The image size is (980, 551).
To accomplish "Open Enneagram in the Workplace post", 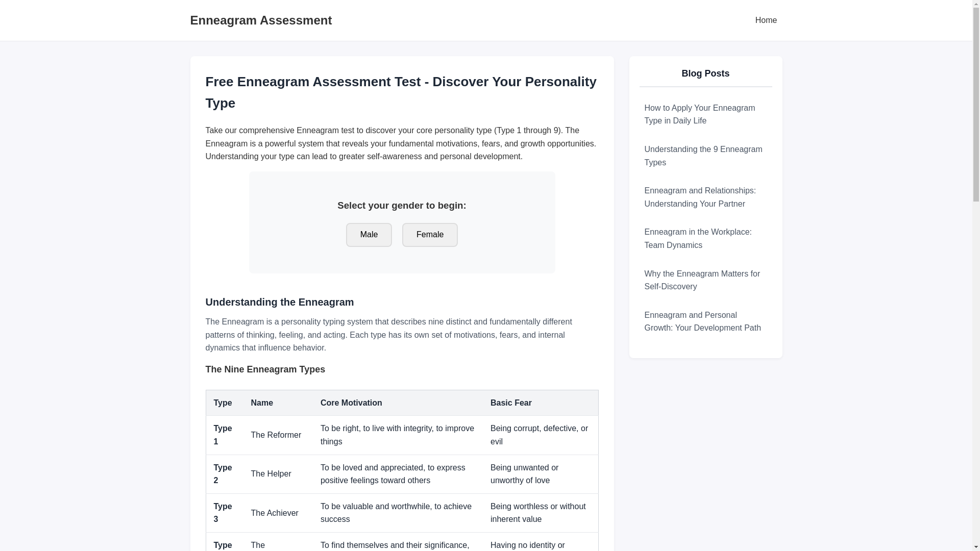I will click(x=705, y=238).
